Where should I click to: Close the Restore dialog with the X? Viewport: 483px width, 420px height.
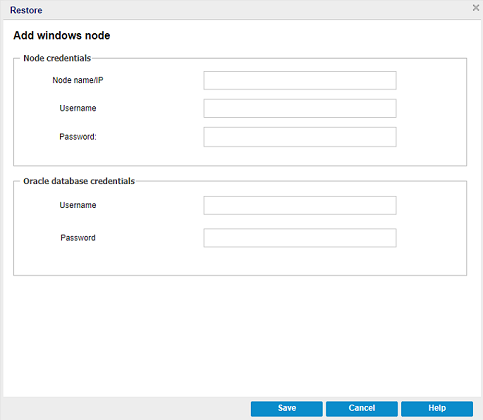(476, 8)
